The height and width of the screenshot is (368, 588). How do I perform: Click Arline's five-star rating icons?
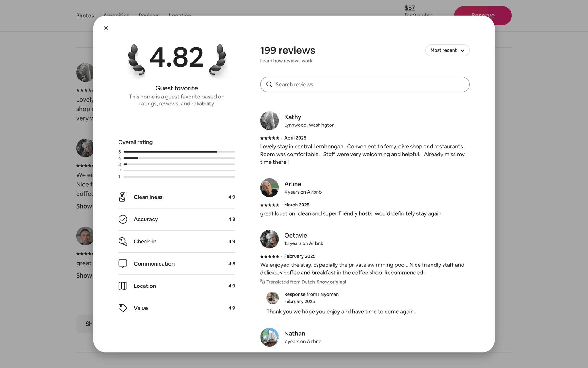click(x=269, y=205)
